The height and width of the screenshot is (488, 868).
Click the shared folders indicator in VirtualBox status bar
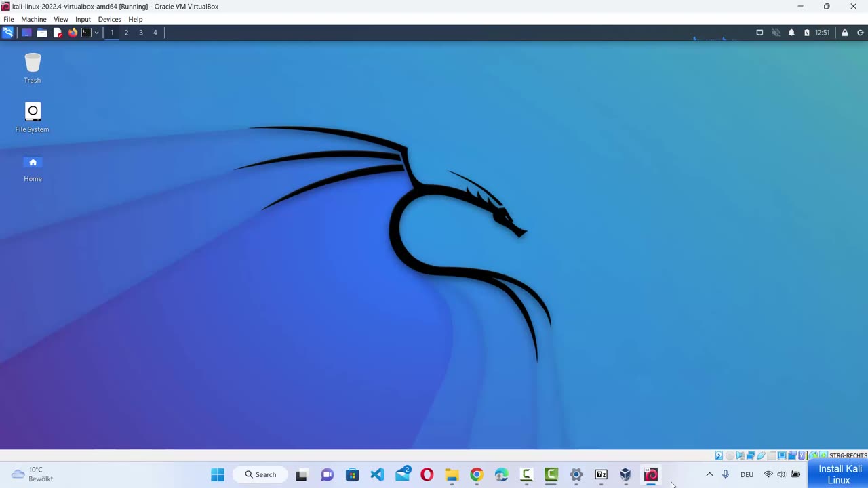pos(772,455)
